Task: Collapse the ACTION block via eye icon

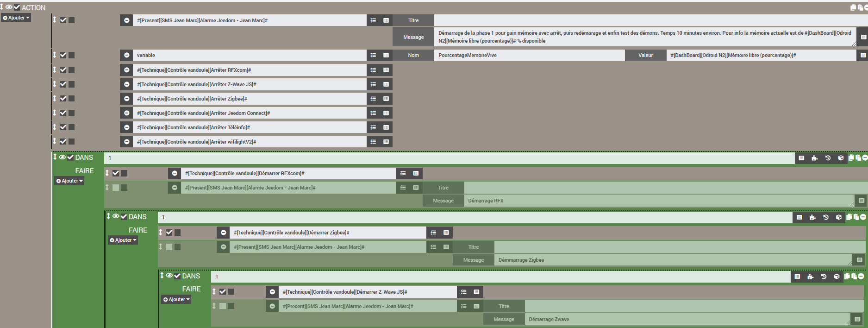Action: click(x=9, y=7)
